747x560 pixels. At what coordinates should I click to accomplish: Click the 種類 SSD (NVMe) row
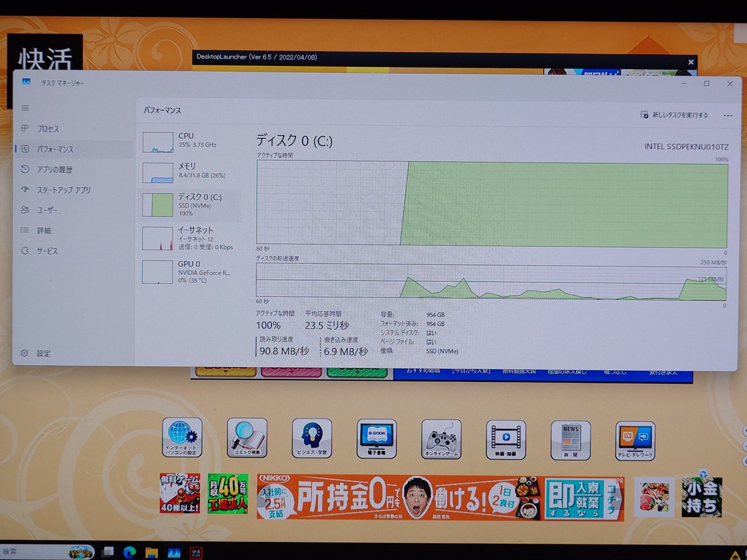tap(419, 351)
